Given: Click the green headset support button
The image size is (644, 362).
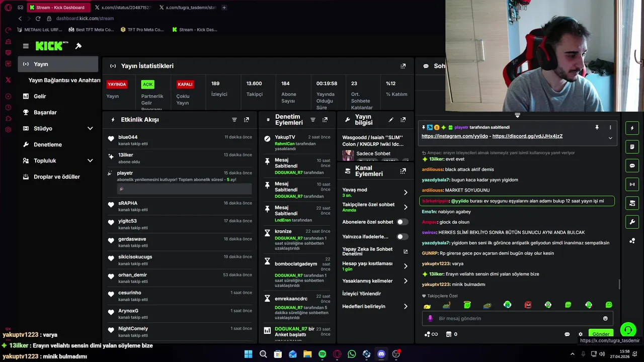Looking at the screenshot, I should [628, 330].
